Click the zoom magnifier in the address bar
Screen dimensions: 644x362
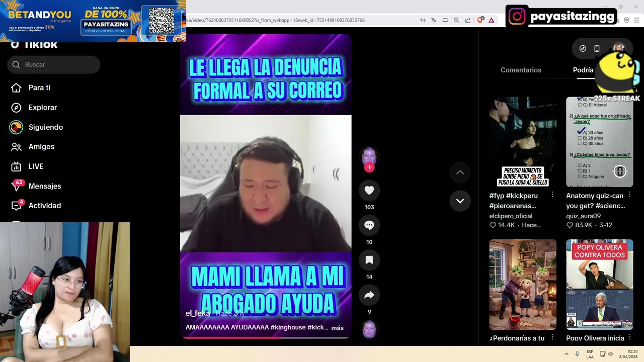[456, 20]
